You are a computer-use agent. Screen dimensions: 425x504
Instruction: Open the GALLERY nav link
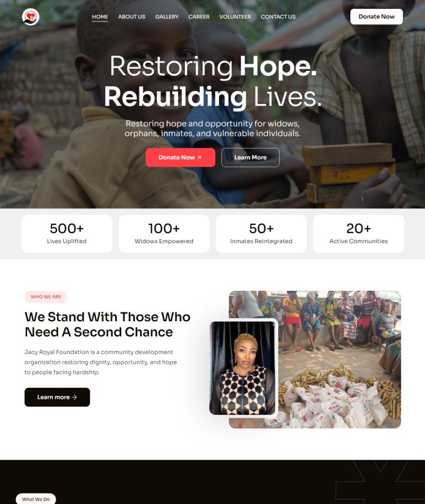[167, 17]
